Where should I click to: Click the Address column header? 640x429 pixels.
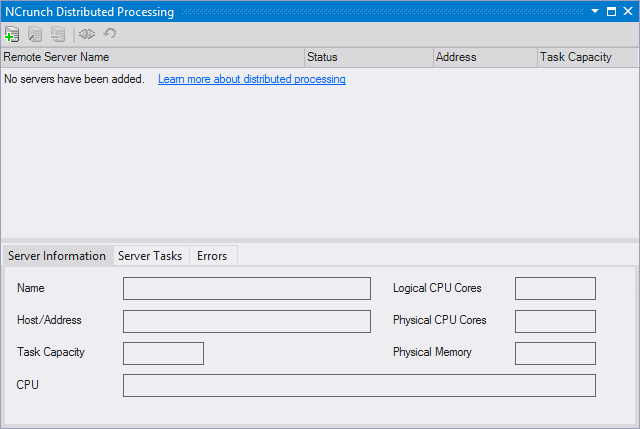[x=484, y=57]
